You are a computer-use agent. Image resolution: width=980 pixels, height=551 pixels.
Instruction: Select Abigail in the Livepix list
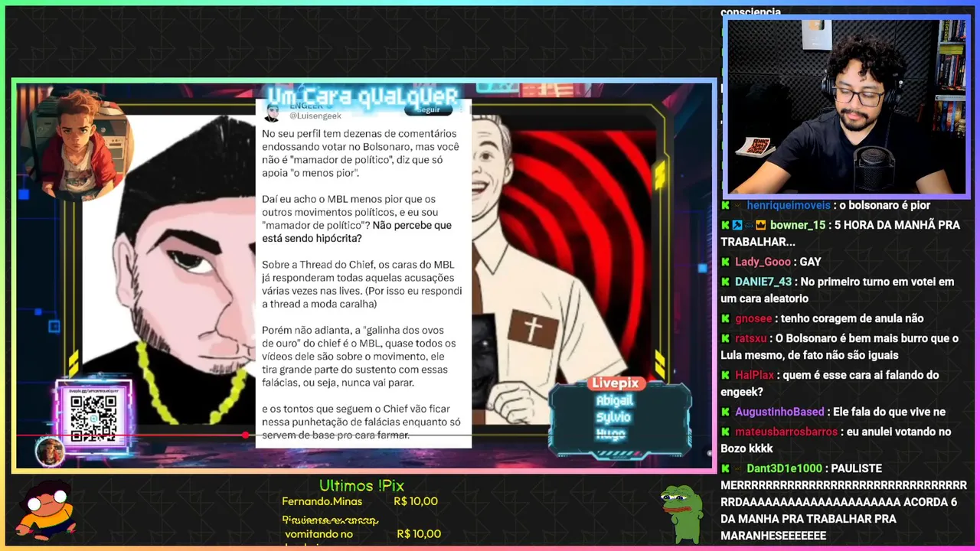tap(614, 401)
